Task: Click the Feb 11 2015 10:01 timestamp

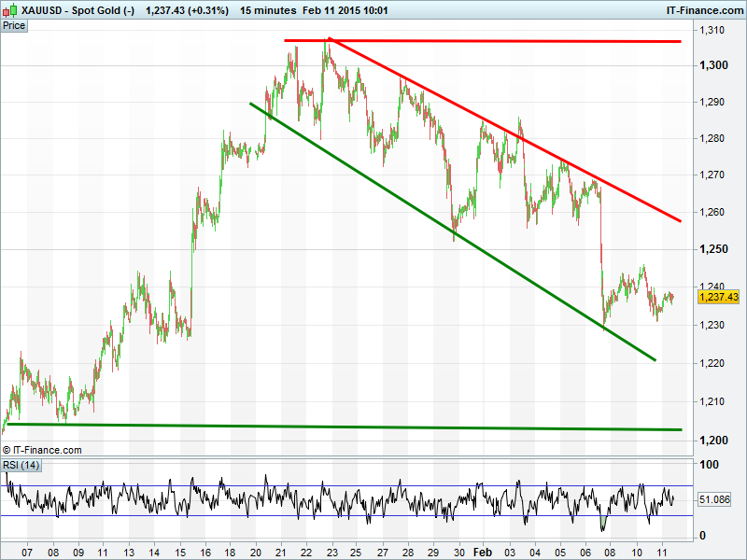Action: point(339,10)
